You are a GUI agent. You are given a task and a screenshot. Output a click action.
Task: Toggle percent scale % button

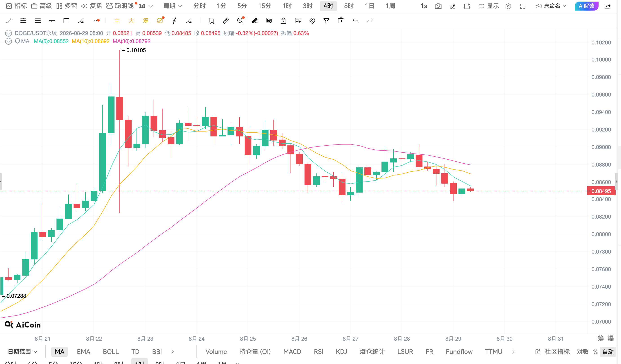click(x=595, y=352)
